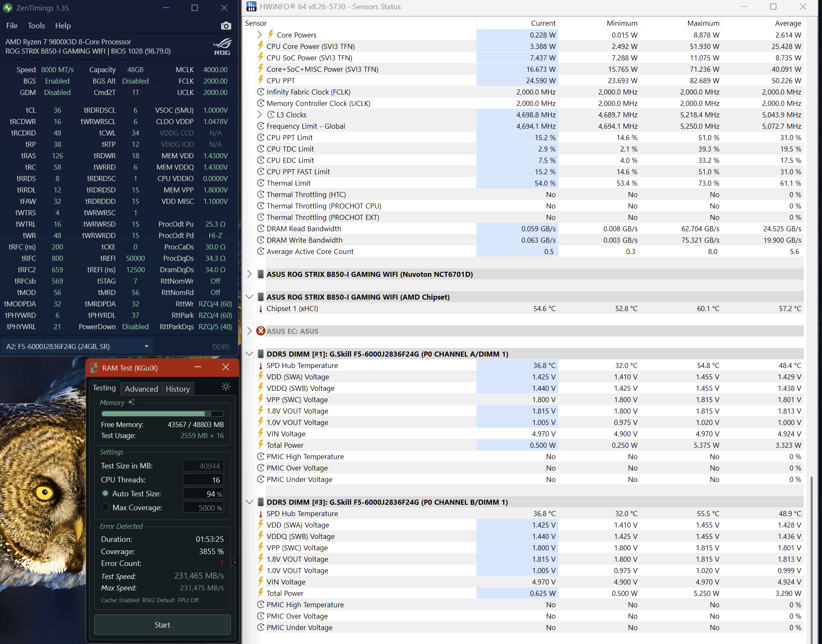Minimize the RAM Test window
Screen dimensions: 822x644
pyautogui.click(x=197, y=367)
